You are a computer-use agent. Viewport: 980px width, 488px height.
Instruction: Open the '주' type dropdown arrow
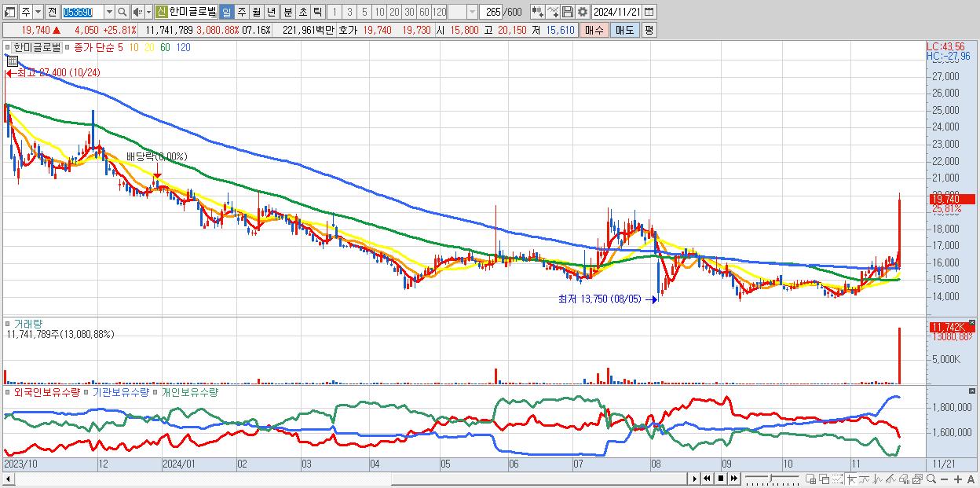(38, 12)
